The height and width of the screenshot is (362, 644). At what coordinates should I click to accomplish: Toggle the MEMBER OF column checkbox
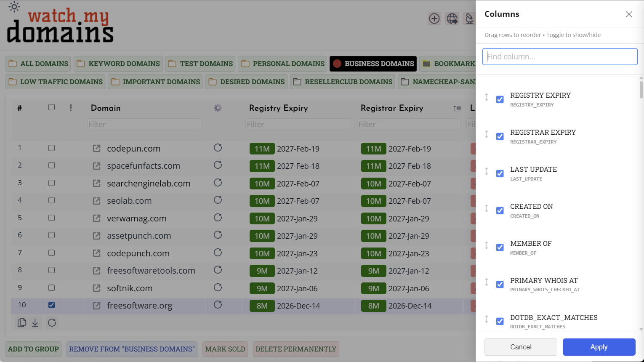click(x=500, y=248)
